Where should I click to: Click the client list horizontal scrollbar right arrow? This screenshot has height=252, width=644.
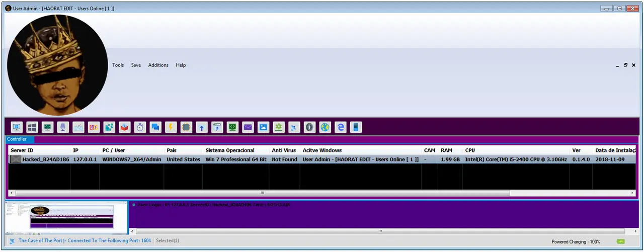point(632,193)
